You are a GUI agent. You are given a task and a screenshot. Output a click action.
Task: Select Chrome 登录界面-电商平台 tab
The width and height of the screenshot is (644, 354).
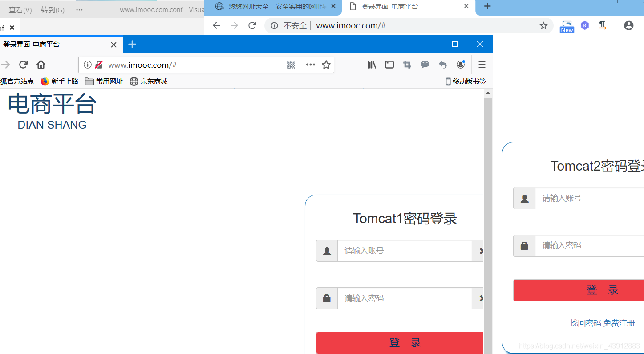pyautogui.click(x=409, y=7)
